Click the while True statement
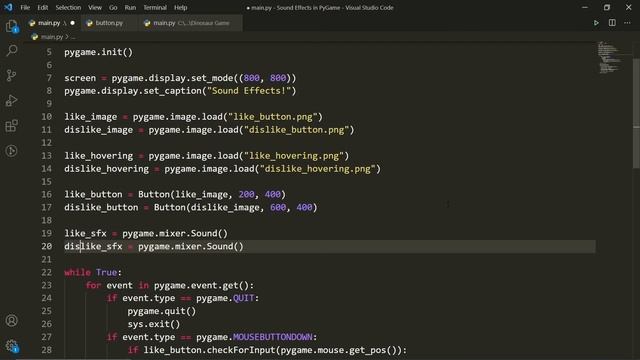Image resolution: width=640 pixels, height=360 pixels. (x=93, y=272)
